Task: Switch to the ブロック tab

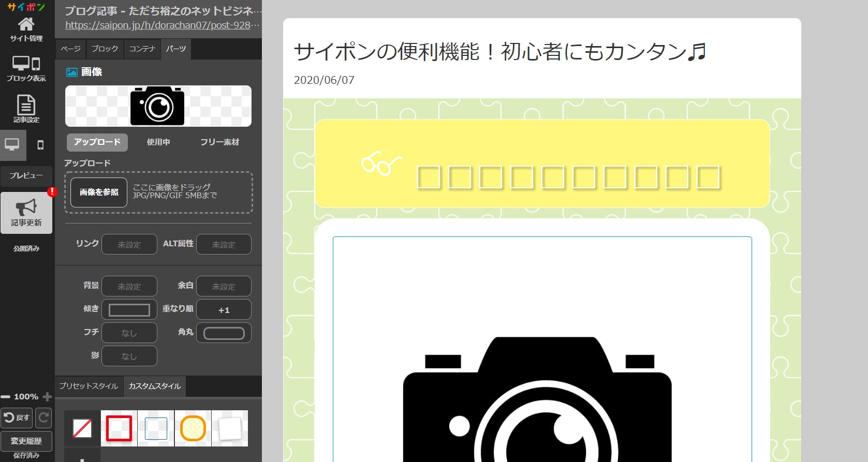Action: [105, 49]
